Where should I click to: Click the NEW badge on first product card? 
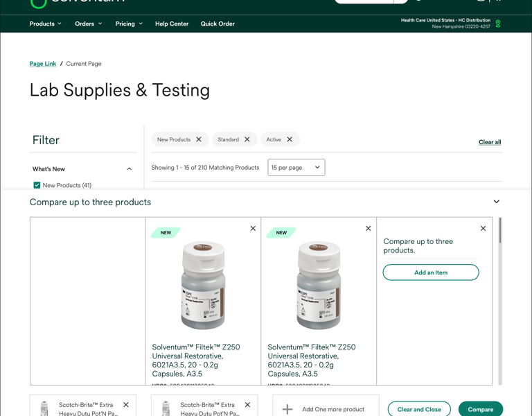point(166,233)
